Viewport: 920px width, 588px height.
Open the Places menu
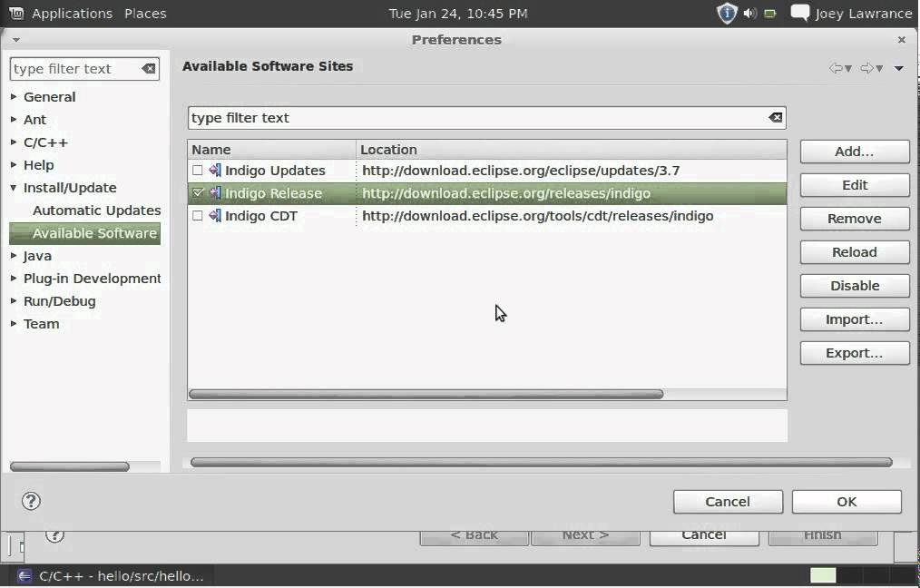click(x=145, y=13)
